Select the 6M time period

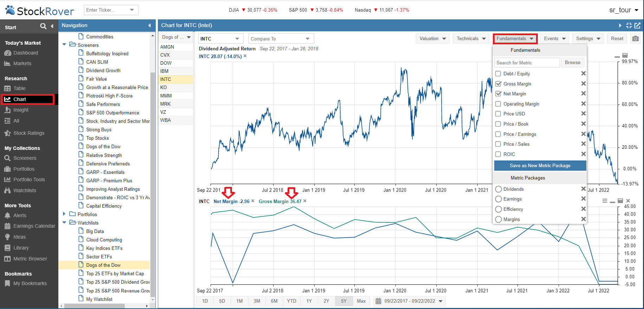point(274,301)
